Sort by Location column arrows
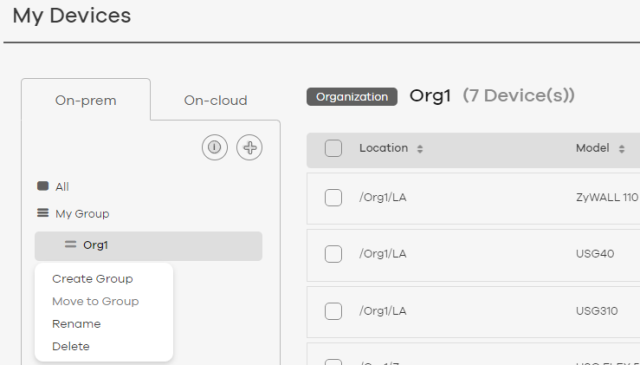 point(420,149)
